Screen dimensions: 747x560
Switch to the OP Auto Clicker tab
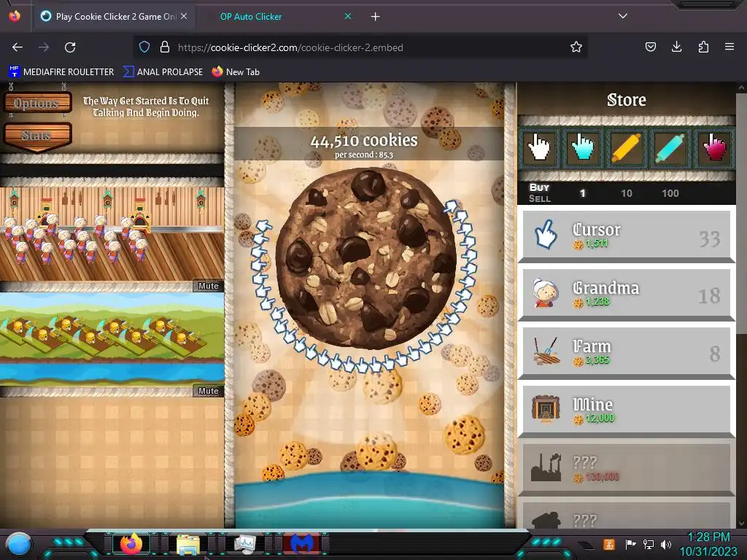click(251, 17)
